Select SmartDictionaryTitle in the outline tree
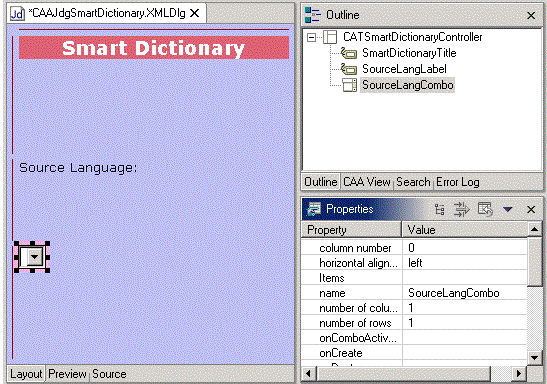This screenshot has height=384, width=547. coord(409,53)
